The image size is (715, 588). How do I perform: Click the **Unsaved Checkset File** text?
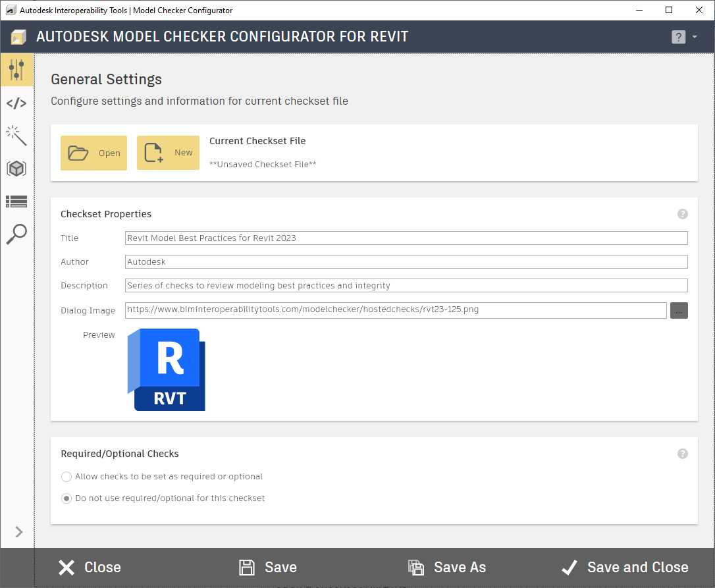[x=263, y=164]
